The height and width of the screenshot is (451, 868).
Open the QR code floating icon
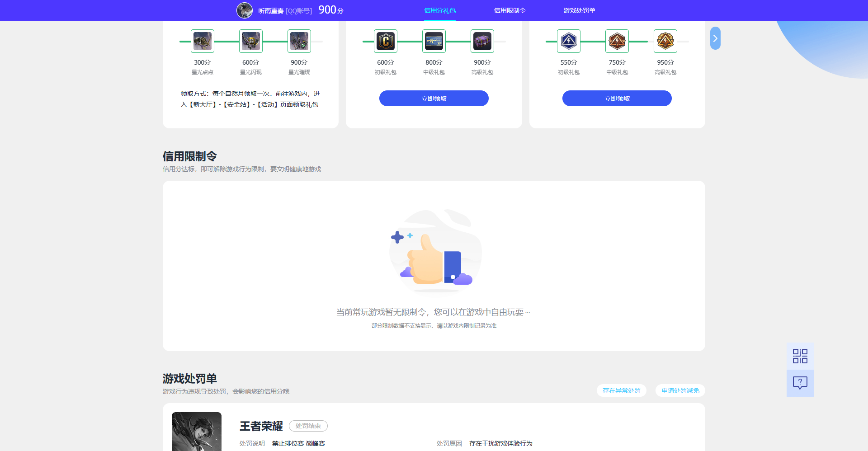coord(800,356)
